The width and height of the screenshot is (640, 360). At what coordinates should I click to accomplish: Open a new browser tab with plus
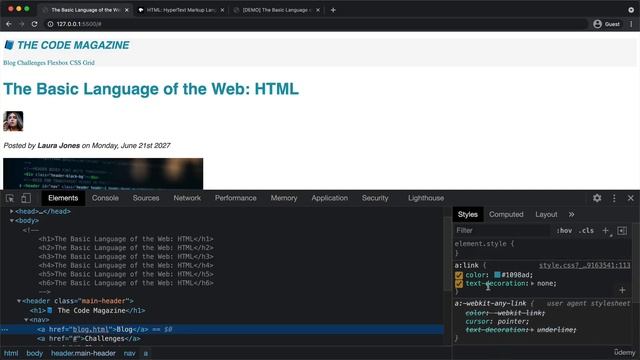pyautogui.click(x=333, y=10)
